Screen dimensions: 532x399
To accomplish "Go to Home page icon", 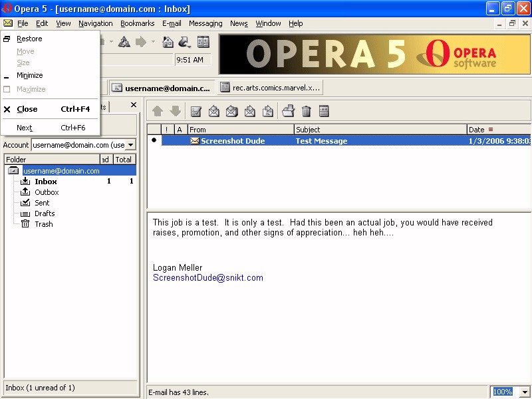I will tap(168, 42).
